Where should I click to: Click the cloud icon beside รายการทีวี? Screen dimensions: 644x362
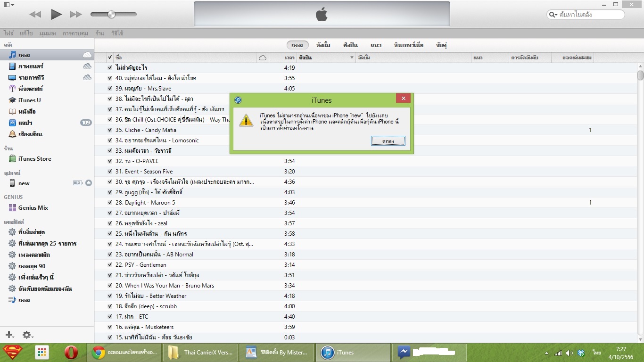(x=87, y=77)
